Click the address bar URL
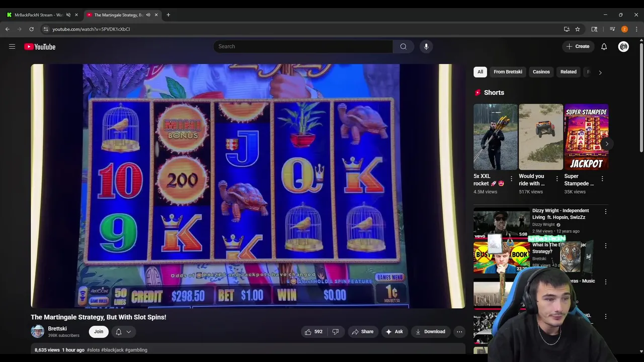This screenshot has width=644, height=362. [91, 29]
